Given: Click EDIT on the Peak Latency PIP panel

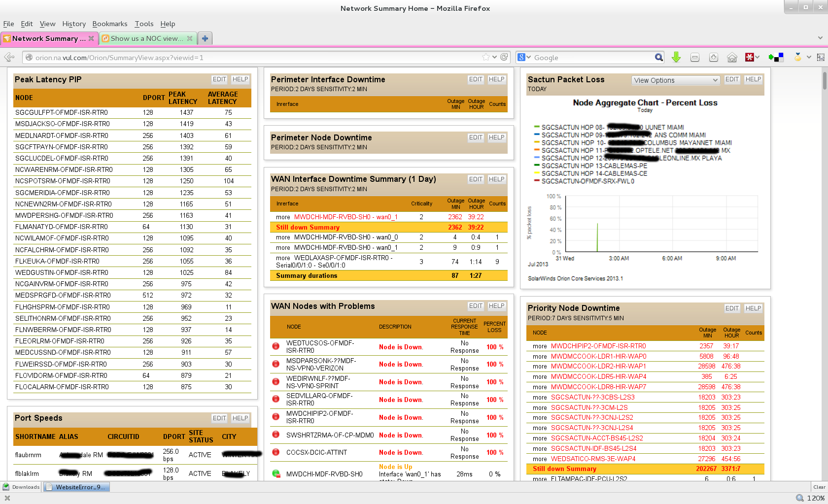Looking at the screenshot, I should (219, 79).
